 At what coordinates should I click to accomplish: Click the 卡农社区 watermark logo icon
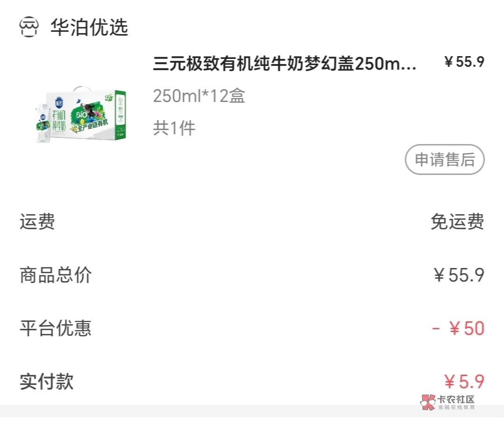click(428, 402)
